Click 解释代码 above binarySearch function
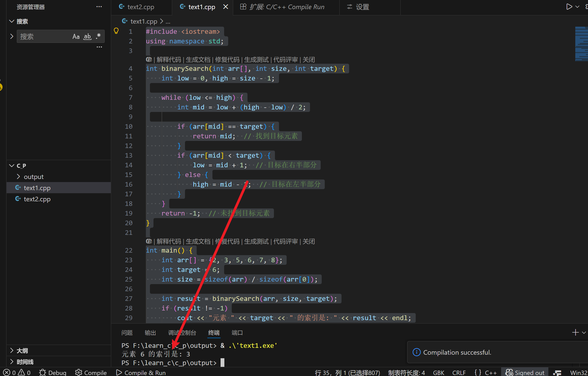This screenshot has height=376, width=588. pos(169,60)
